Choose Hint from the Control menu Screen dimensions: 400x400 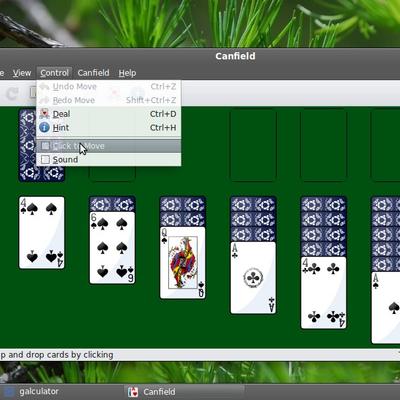coord(109,127)
